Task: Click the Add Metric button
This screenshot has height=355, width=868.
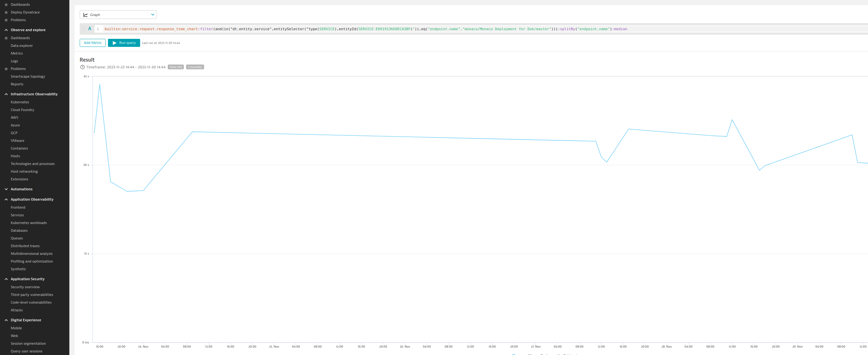Action: (92, 43)
